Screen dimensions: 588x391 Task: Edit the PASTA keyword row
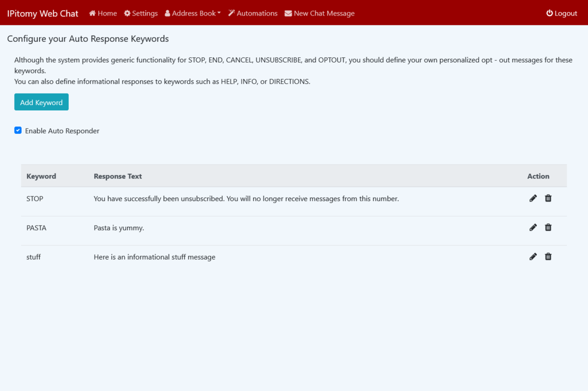click(533, 227)
